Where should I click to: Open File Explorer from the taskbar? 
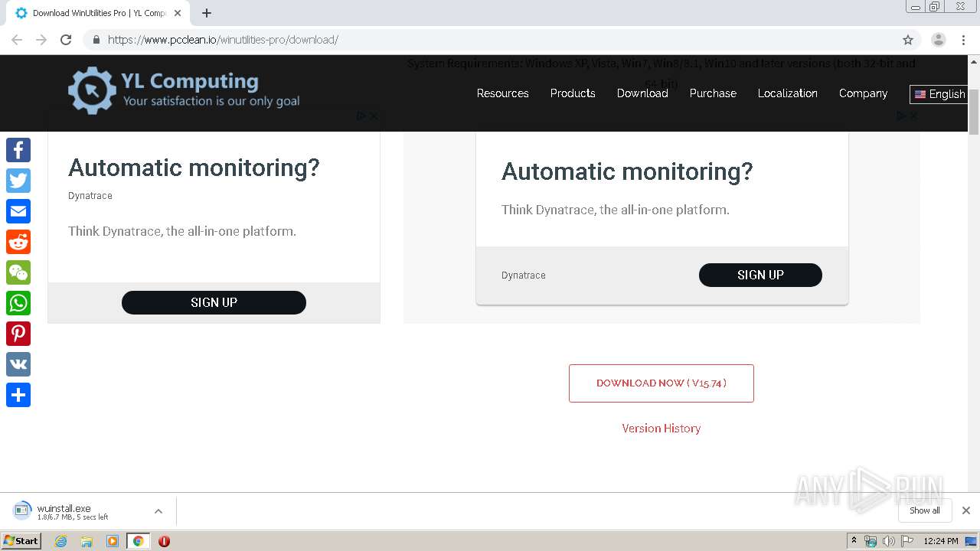pos(87,541)
